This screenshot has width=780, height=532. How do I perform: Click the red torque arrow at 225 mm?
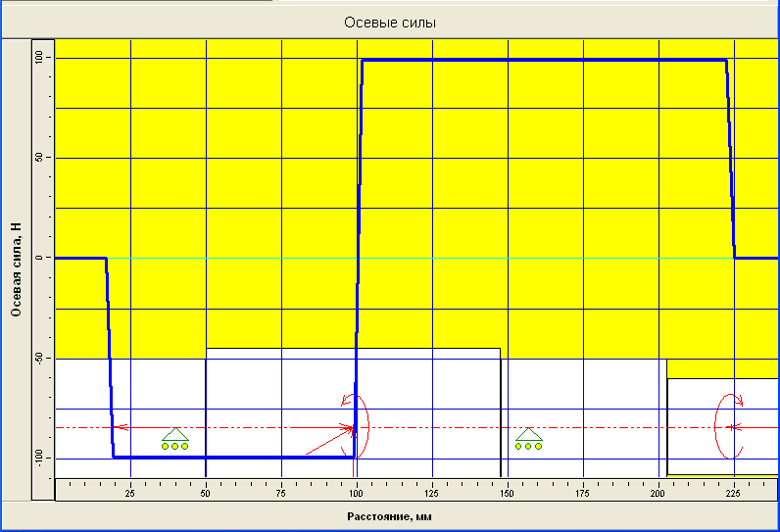[729, 426]
